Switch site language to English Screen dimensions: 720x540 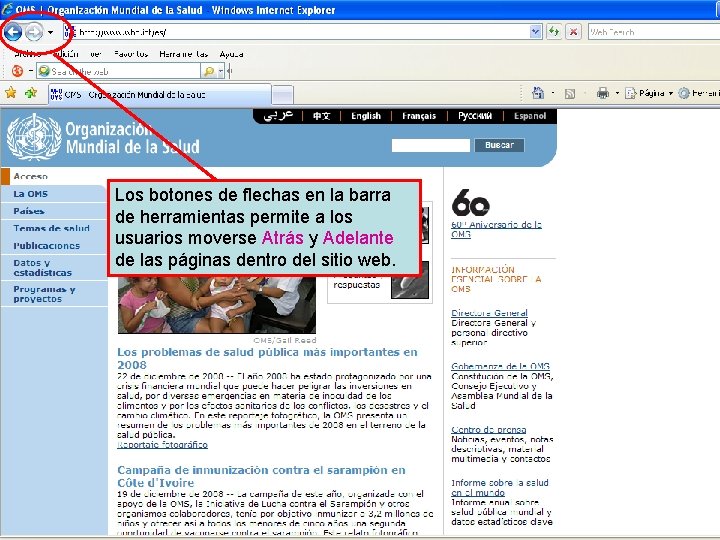coord(366,116)
